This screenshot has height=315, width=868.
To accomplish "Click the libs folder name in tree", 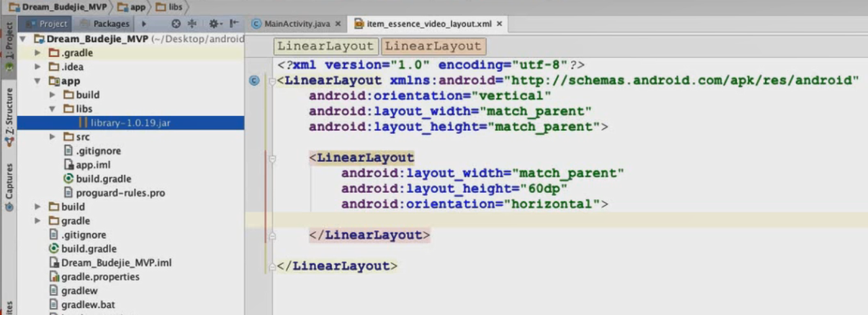I will click(84, 109).
